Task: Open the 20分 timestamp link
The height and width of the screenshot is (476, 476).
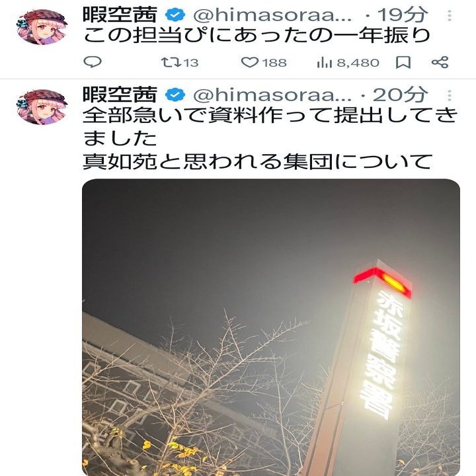Action: pyautogui.click(x=401, y=95)
